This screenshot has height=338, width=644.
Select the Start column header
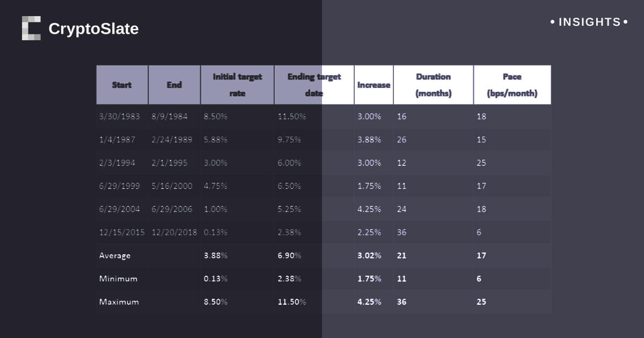tap(122, 85)
